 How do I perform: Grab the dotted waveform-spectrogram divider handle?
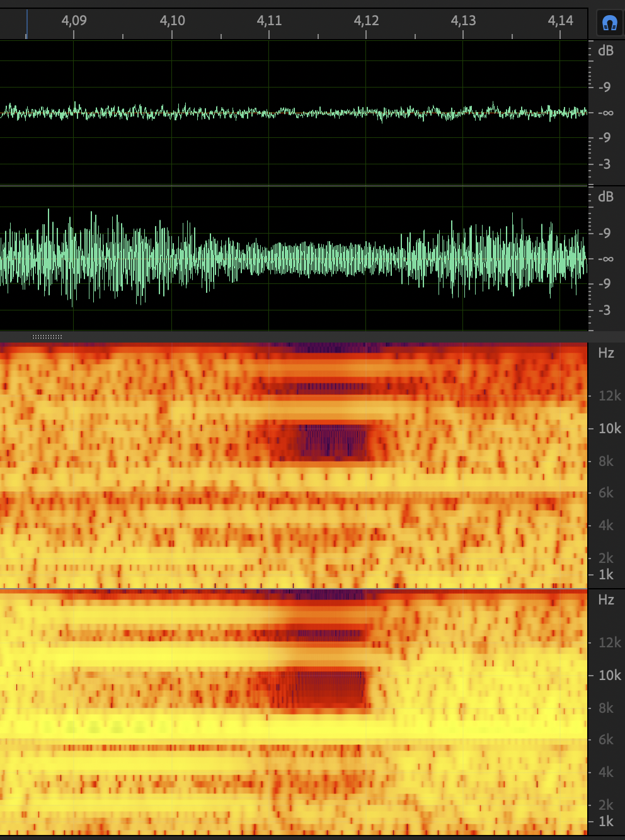[x=47, y=337]
